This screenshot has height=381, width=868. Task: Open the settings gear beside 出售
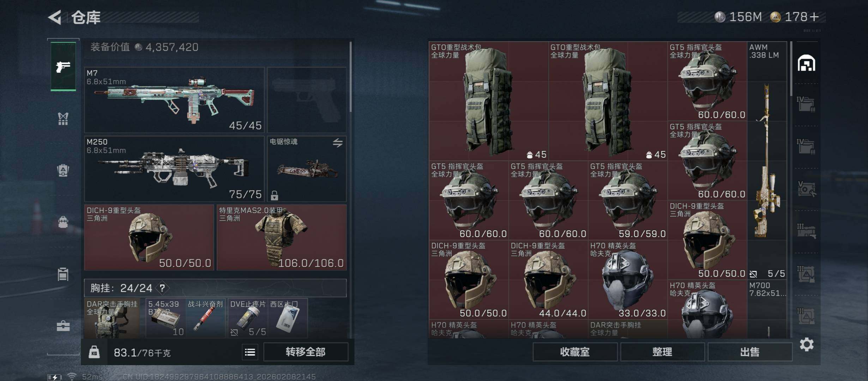pos(807,344)
